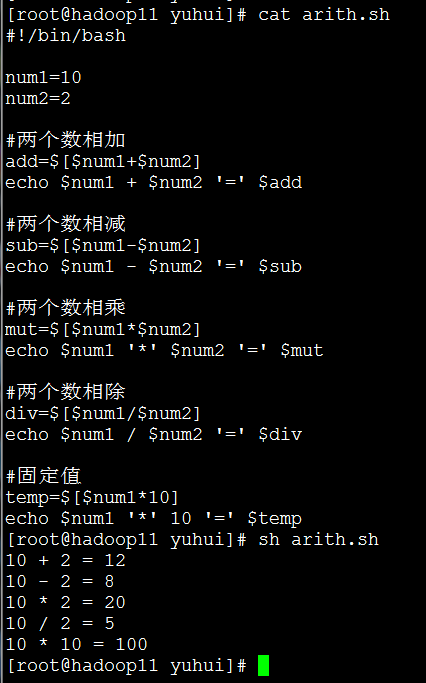The height and width of the screenshot is (683, 426).
Task: Click the '#两个数相乘' comment line
Action: (66, 308)
